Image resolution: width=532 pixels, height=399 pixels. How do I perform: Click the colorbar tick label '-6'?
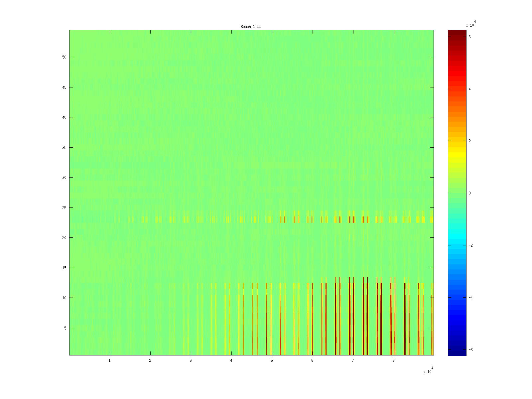[469, 350]
